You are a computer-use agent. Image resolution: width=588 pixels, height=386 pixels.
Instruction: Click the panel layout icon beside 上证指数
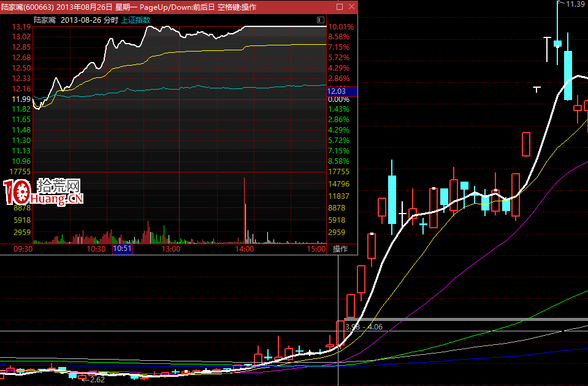coord(320,20)
